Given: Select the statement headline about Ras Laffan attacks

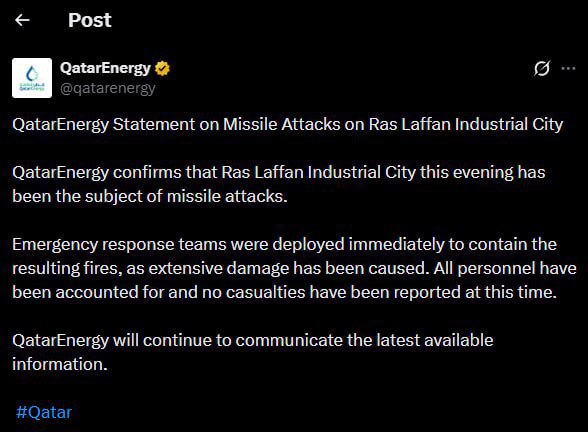Looking at the screenshot, I should [x=288, y=124].
